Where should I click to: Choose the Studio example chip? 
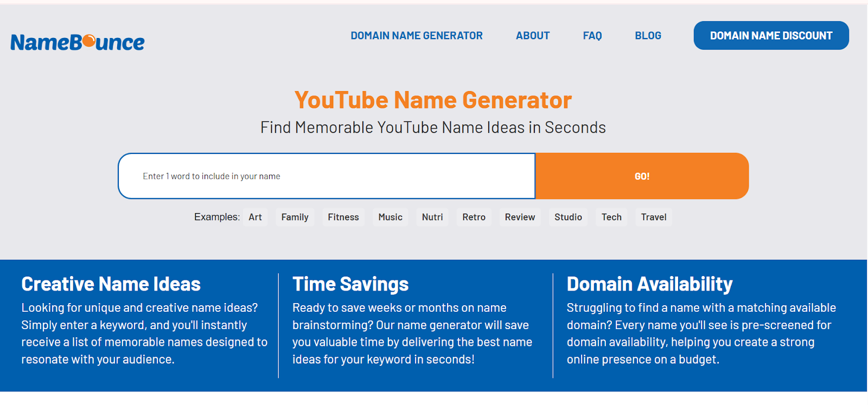(568, 217)
